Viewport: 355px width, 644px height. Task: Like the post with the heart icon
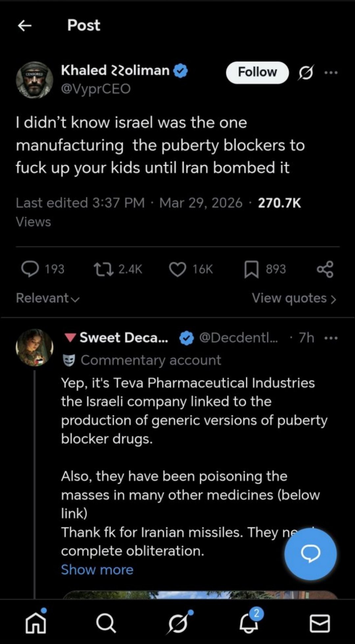tap(177, 269)
